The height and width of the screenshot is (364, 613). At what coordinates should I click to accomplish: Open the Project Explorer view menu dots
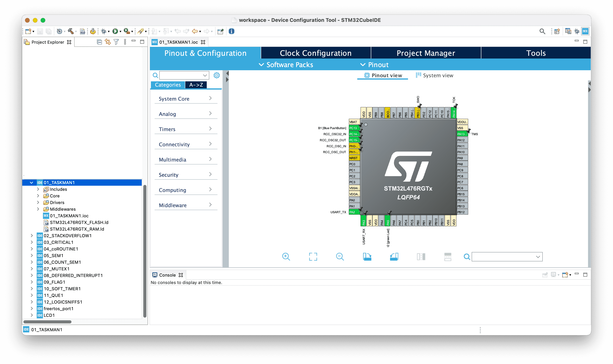(125, 42)
